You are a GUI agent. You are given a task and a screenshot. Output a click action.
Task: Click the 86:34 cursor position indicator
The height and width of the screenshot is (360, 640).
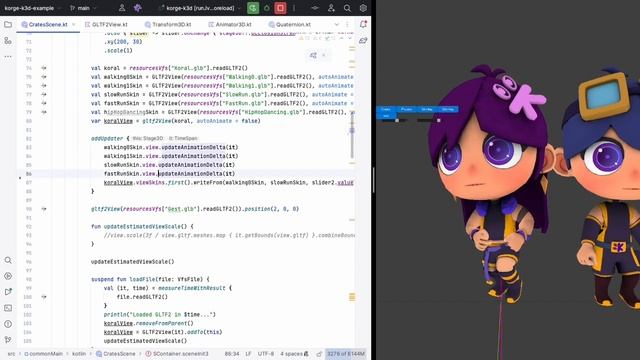tap(232, 354)
